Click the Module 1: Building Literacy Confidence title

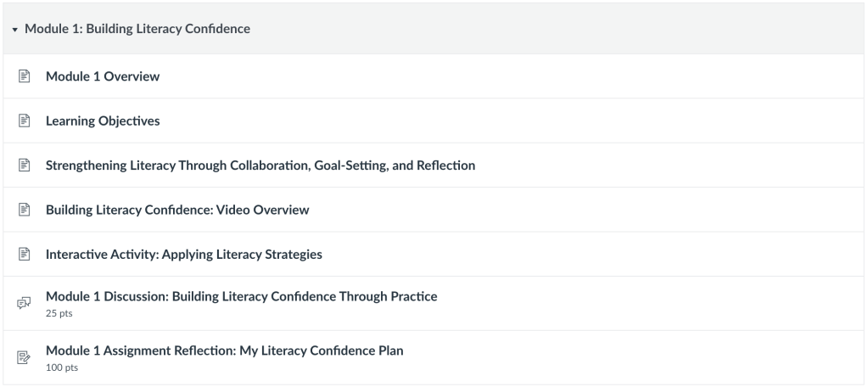point(137,29)
